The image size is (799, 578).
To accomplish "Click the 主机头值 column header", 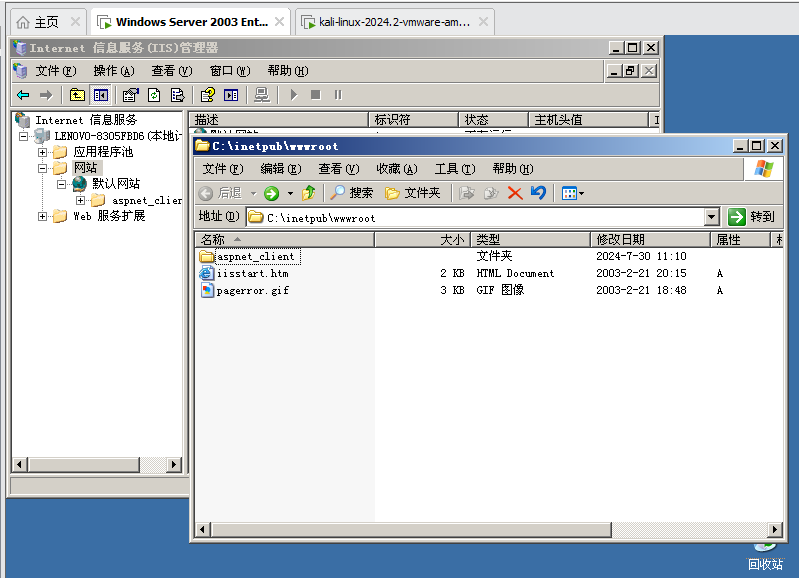I will pyautogui.click(x=589, y=120).
